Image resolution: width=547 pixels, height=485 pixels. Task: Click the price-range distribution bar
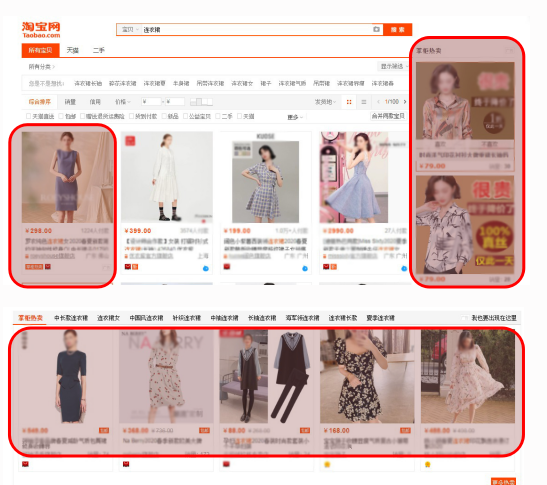(x=201, y=102)
